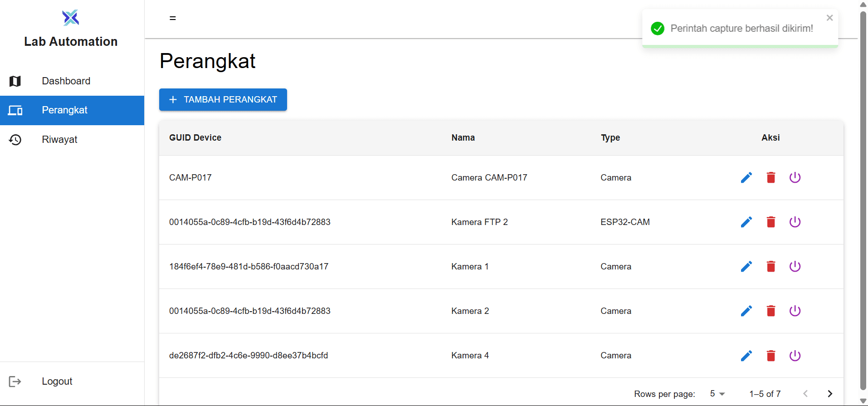Click the Tambah Perangkat button
Image resolution: width=868 pixels, height=406 pixels.
pyautogui.click(x=223, y=99)
